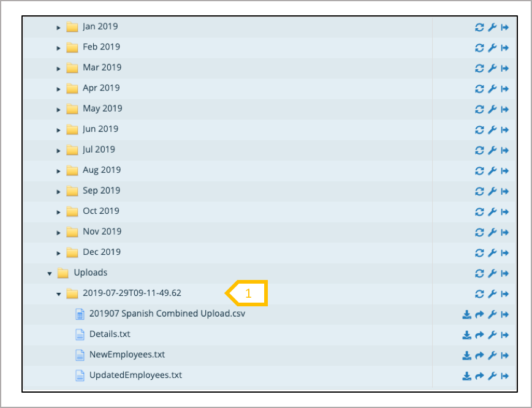Select the Aug 2019 folder
This screenshot has height=408, width=532.
pyautogui.click(x=102, y=170)
